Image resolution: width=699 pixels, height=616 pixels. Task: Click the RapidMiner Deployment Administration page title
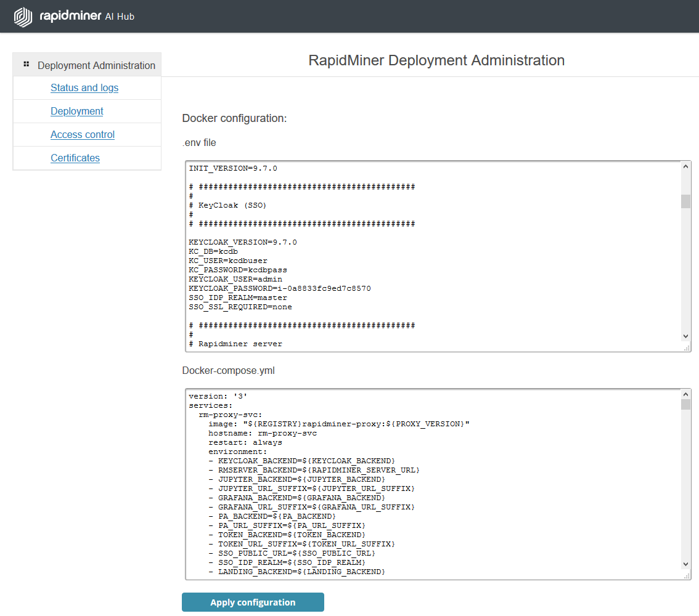click(437, 60)
